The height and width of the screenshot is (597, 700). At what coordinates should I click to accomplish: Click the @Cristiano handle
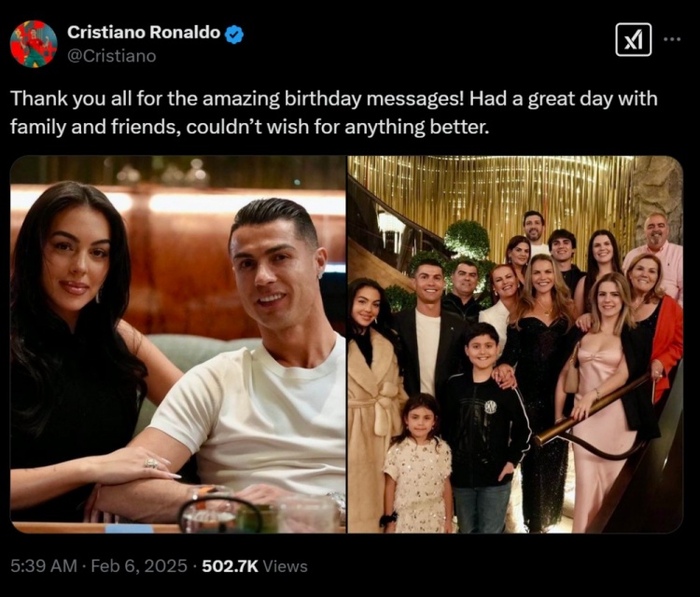click(111, 56)
